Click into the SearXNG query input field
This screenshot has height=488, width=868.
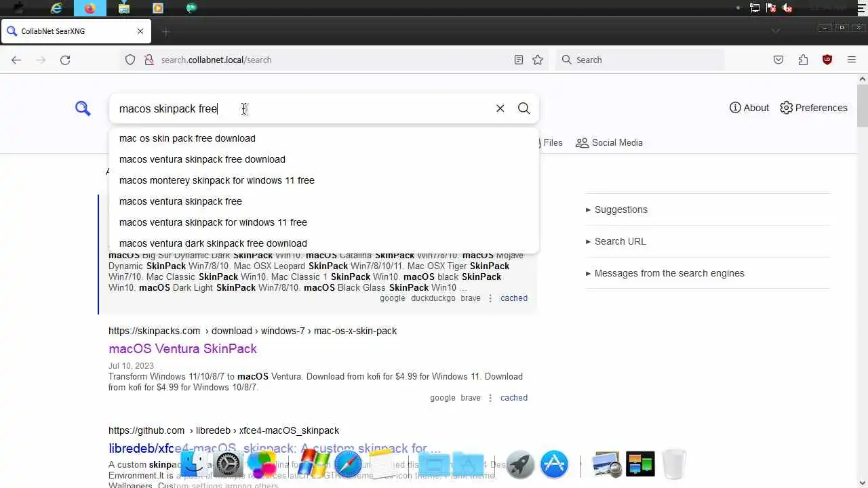302,108
